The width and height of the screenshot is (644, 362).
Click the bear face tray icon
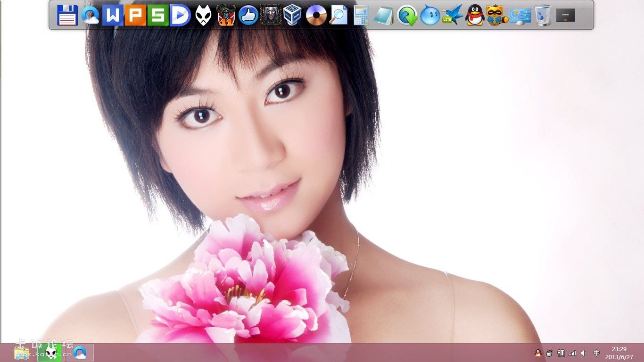pyautogui.click(x=549, y=353)
